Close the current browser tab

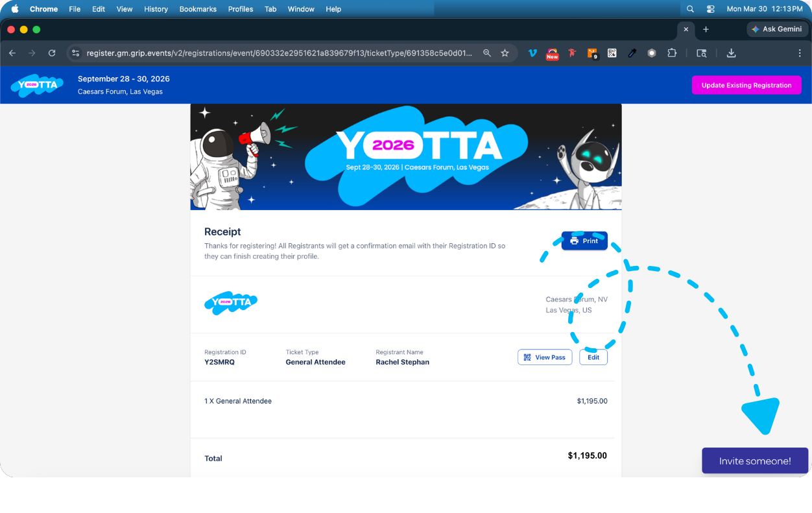pyautogui.click(x=686, y=29)
